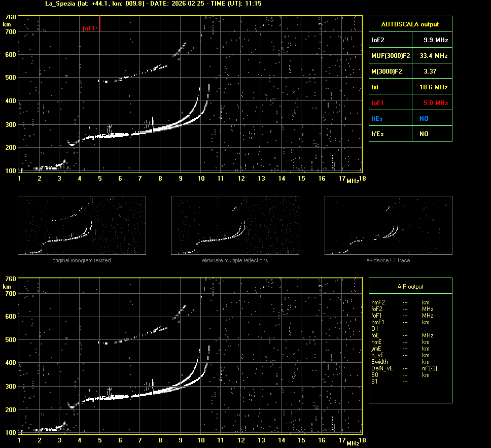The width and height of the screenshot is (491, 448).
Task: Click the La_Spezia station title text
Action: click(59, 4)
